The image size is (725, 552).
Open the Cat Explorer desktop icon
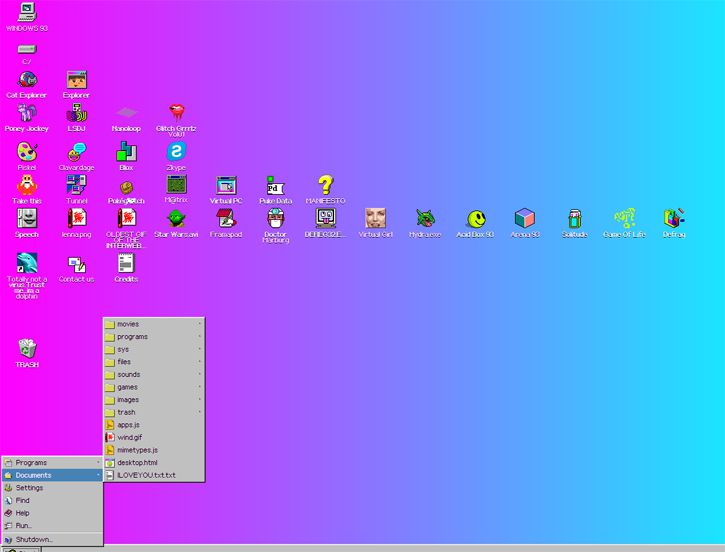(27, 81)
